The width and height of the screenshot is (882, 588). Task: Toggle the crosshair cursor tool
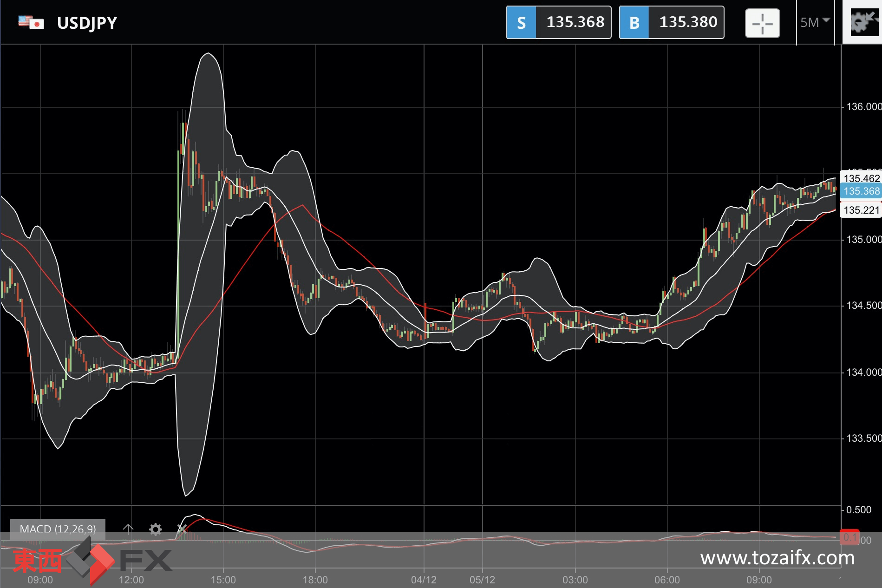pyautogui.click(x=762, y=23)
